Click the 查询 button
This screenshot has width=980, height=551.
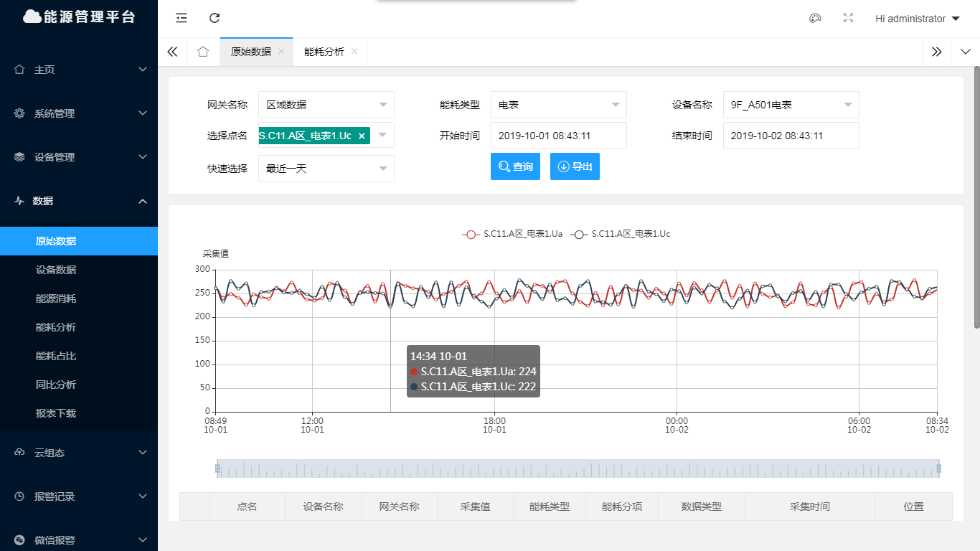click(x=515, y=166)
